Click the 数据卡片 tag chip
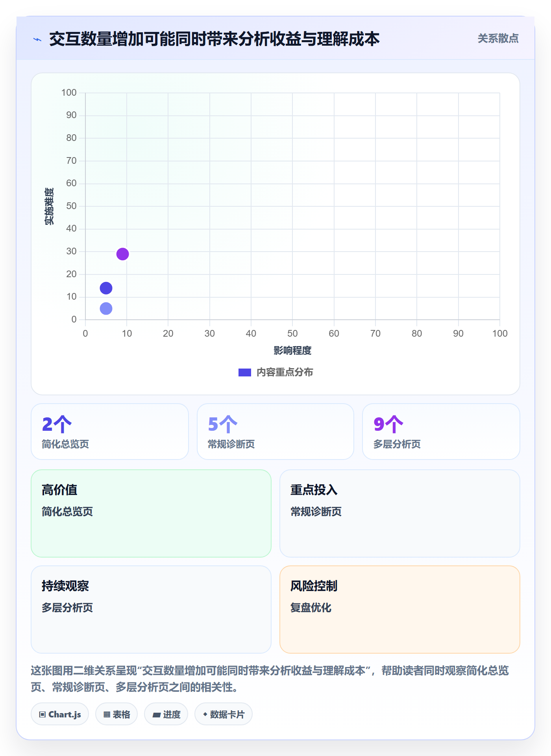Image resolution: width=551 pixels, height=756 pixels. (x=224, y=714)
